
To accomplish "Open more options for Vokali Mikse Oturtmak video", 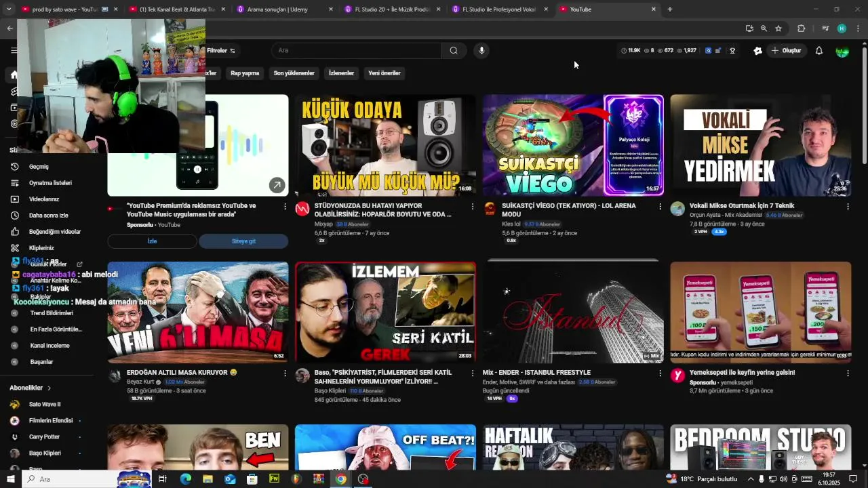I will pyautogui.click(x=848, y=206).
